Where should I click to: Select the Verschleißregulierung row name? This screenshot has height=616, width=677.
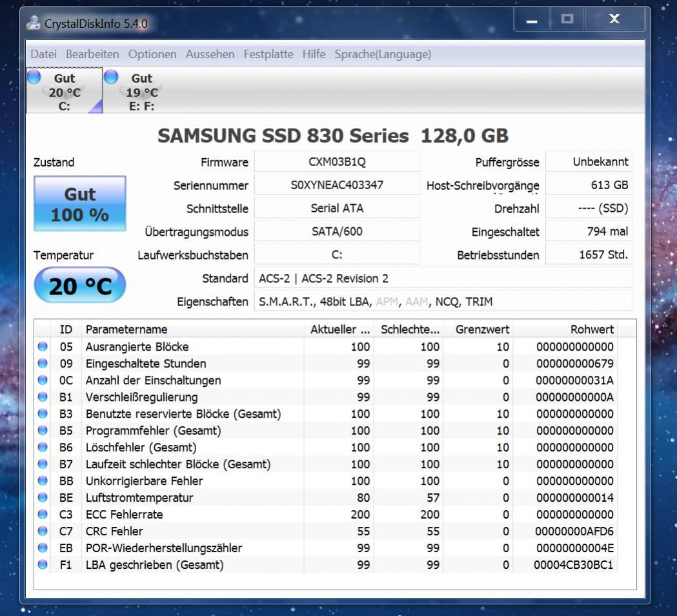pyautogui.click(x=141, y=396)
